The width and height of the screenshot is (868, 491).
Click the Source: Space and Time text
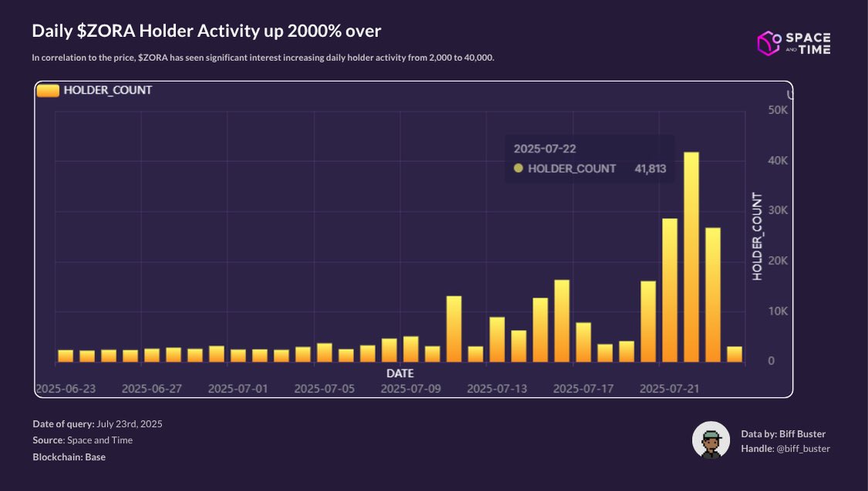(x=83, y=440)
